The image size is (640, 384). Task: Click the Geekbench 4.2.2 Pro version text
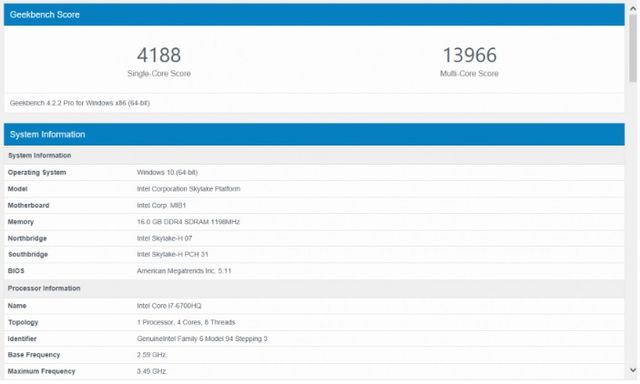tap(80, 103)
